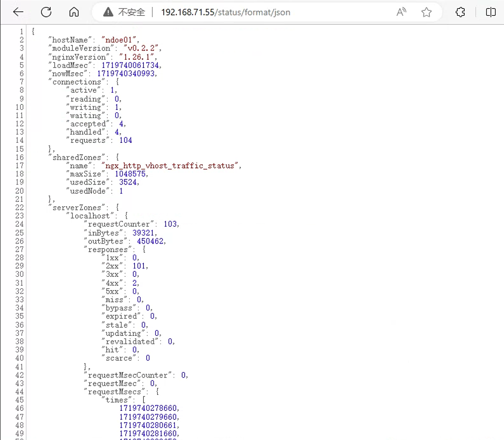The image size is (504, 440).
Task: Click the "5xx" key
Action: point(112,291)
